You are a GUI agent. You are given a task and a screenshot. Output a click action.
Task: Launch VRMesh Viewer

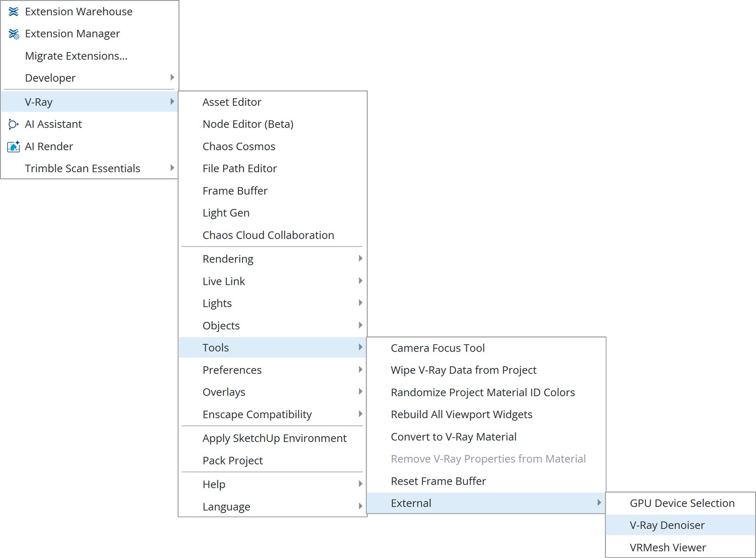(x=680, y=548)
